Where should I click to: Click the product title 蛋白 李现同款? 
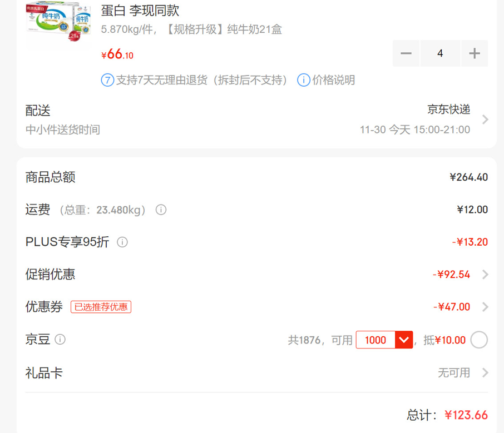[140, 11]
